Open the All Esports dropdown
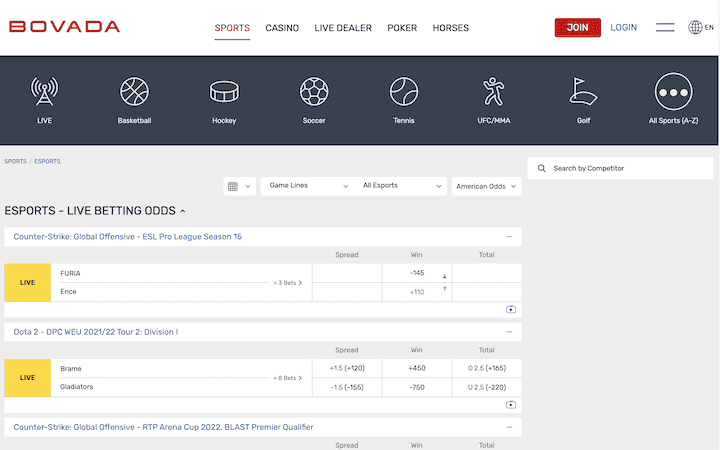The width and height of the screenshot is (720, 450). [401, 186]
